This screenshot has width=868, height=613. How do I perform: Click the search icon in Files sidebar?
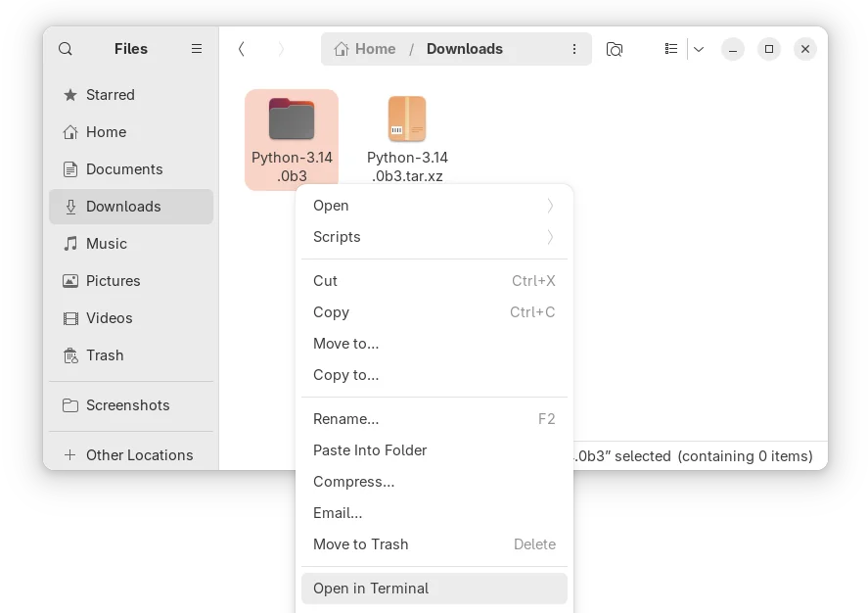click(x=66, y=49)
